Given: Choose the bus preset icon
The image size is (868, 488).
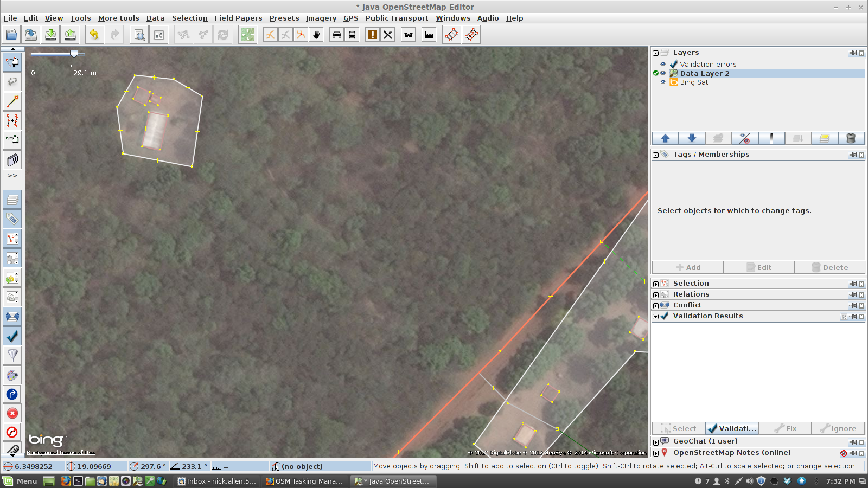Looking at the screenshot, I should 352,35.
